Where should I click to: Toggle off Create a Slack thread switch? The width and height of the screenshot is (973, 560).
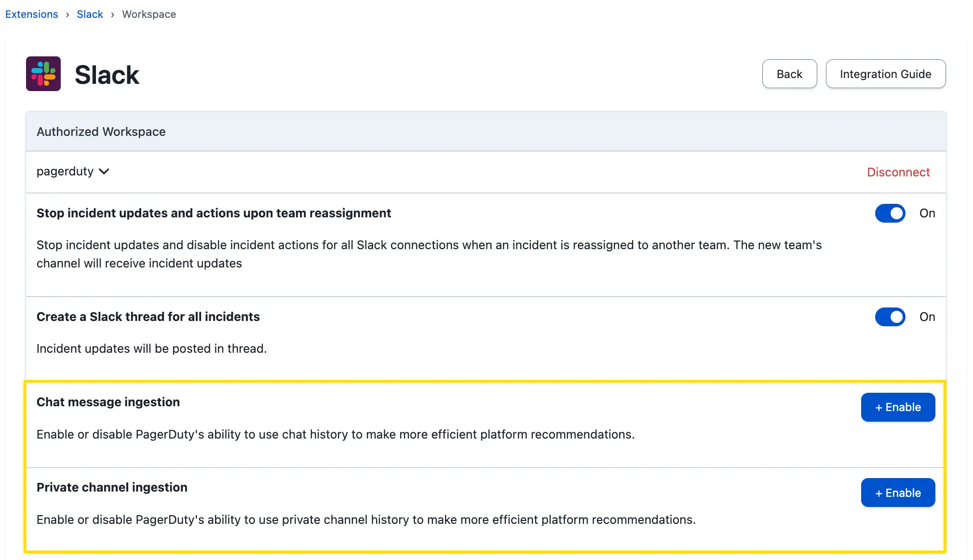click(x=890, y=317)
